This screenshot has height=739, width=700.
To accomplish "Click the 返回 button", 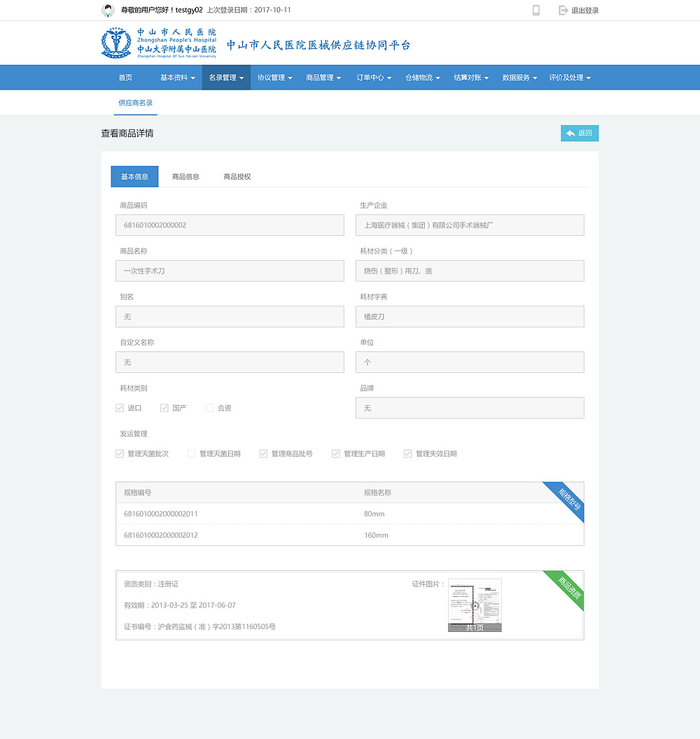I will tap(580, 132).
